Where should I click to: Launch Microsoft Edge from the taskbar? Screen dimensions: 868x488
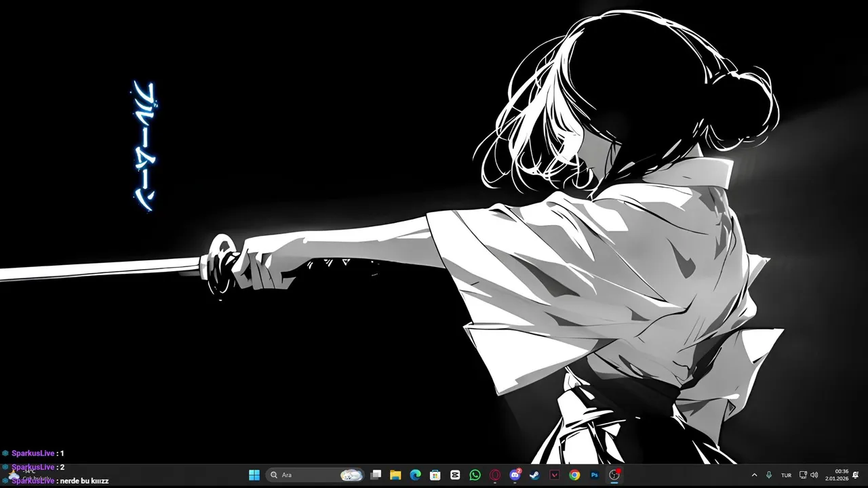click(x=415, y=475)
